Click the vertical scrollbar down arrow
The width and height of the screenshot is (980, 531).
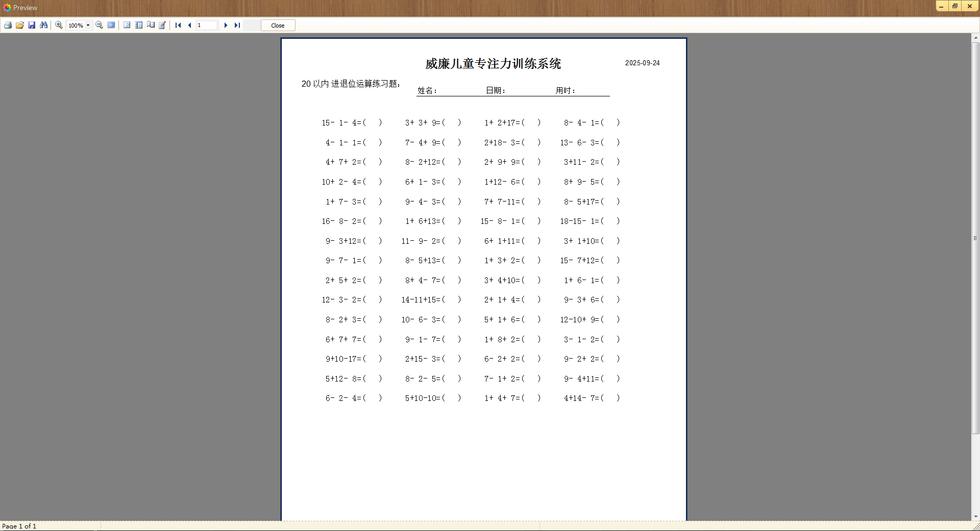click(x=975, y=516)
